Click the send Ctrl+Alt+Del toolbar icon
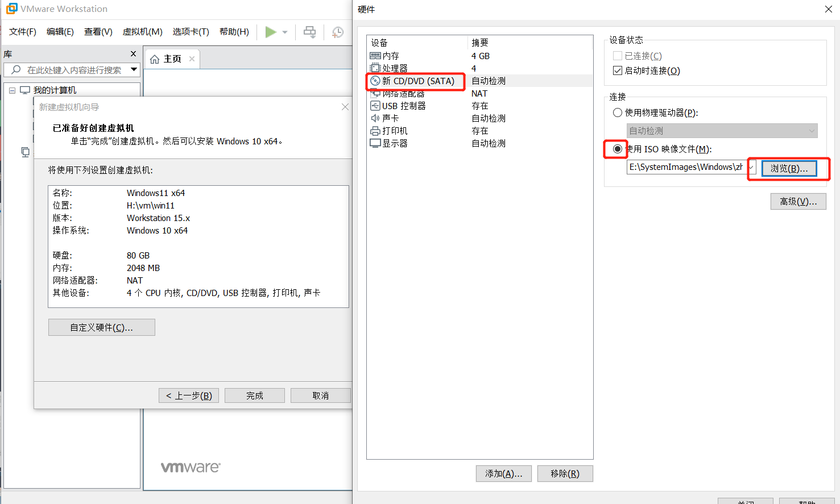Viewport: 840px width, 504px height. click(309, 32)
